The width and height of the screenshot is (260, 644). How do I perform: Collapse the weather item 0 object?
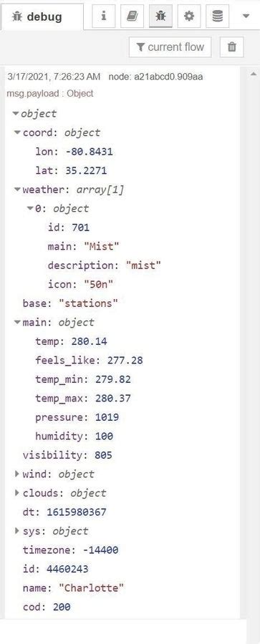click(29, 208)
